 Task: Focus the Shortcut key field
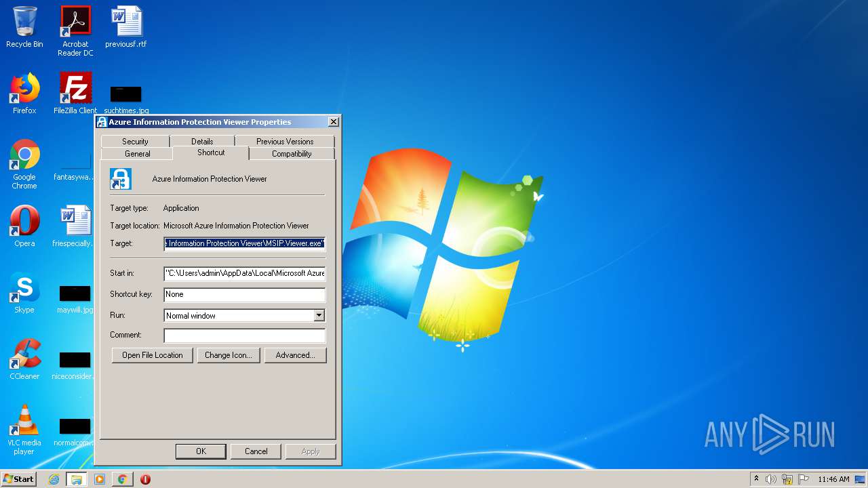(x=245, y=294)
